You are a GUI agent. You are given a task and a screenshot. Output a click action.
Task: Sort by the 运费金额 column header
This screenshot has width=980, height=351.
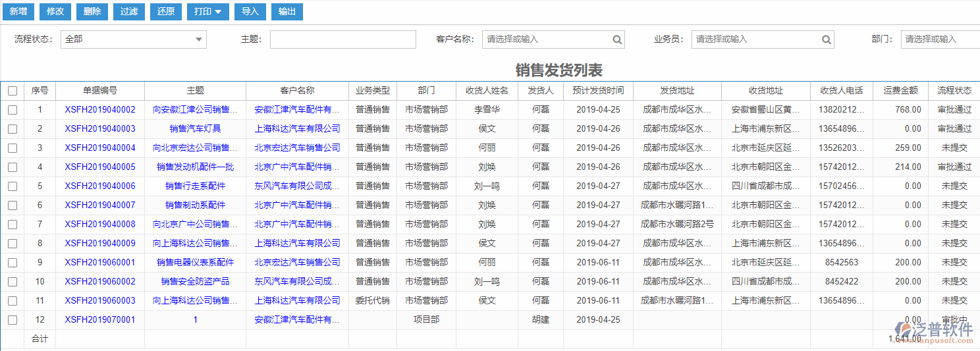(900, 91)
